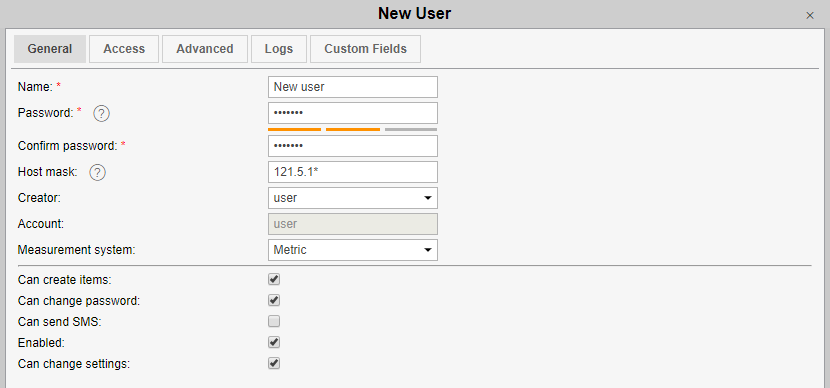The height and width of the screenshot is (388, 830).
Task: Click the Confirm password field
Action: point(353,146)
